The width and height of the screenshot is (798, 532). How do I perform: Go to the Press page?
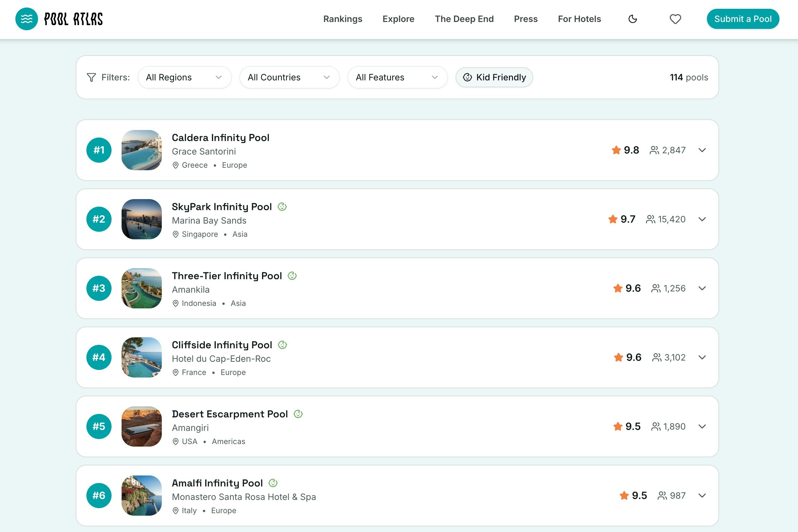pos(525,19)
